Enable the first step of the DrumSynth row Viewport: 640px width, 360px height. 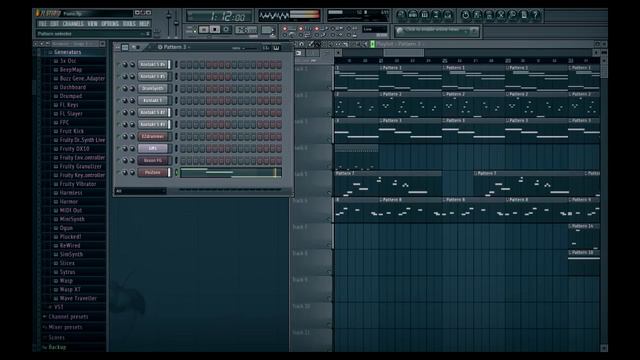(x=183, y=89)
